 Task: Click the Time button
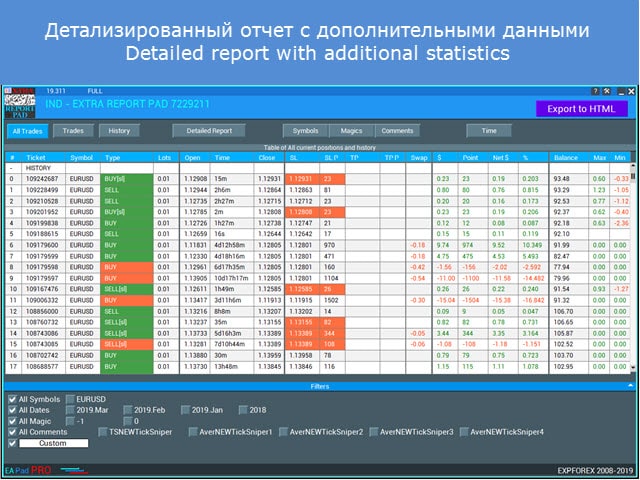(x=489, y=130)
